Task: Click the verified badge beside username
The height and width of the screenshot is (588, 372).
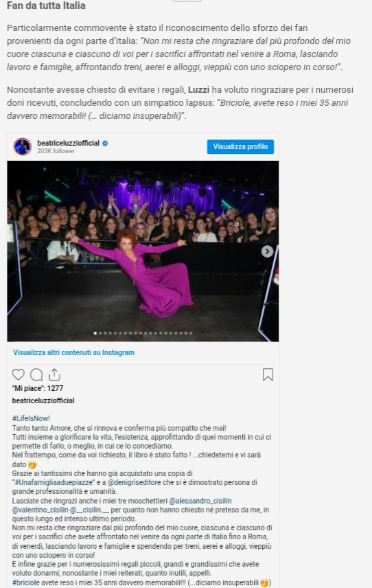Action: tap(105, 144)
